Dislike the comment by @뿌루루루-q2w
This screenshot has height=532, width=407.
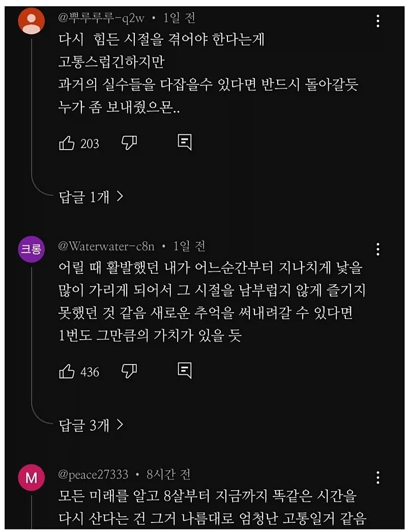coord(129,143)
